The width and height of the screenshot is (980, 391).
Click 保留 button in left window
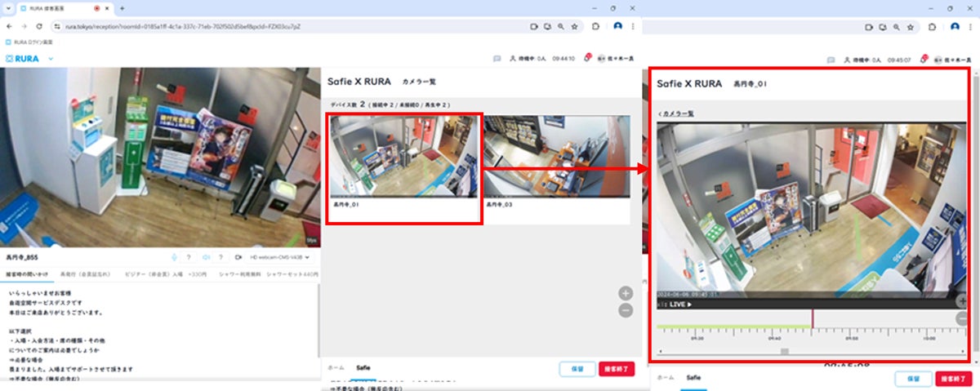coord(577,369)
